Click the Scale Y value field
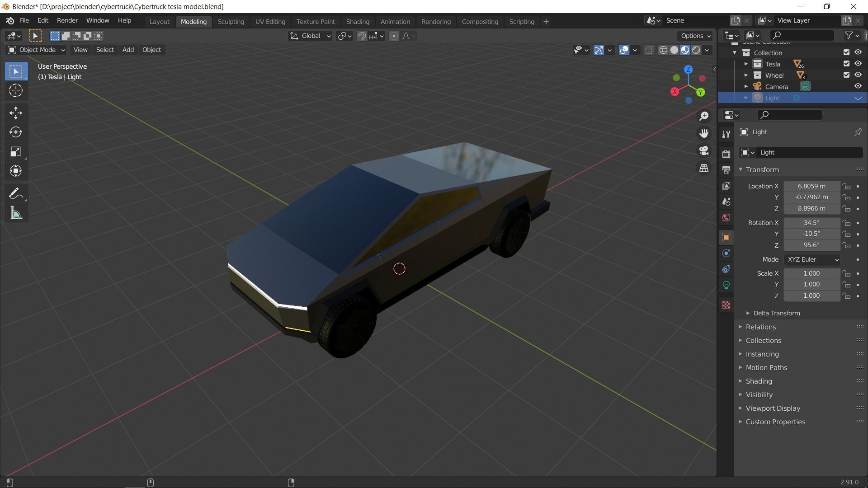The height and width of the screenshot is (488, 868). click(x=811, y=284)
